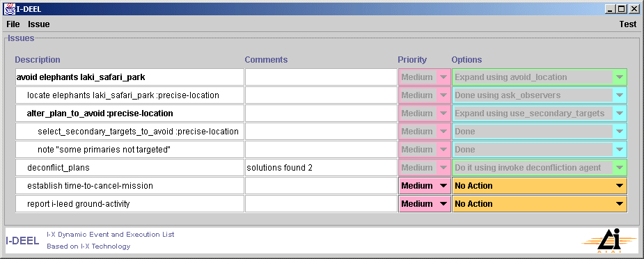Image resolution: width=644 pixels, height=259 pixels.
Task: Open Priority dropdown for locate elephants row
Action: click(x=424, y=95)
